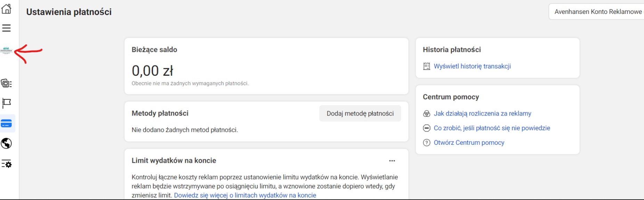Open Dowiedz się więcej o limitach link
The image size is (644, 200).
[245, 195]
